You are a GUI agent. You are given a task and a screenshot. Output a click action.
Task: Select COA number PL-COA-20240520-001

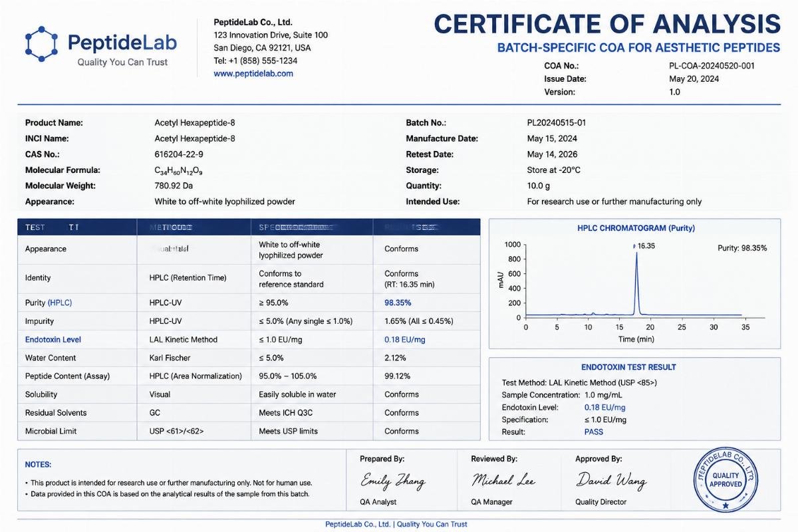(x=712, y=66)
